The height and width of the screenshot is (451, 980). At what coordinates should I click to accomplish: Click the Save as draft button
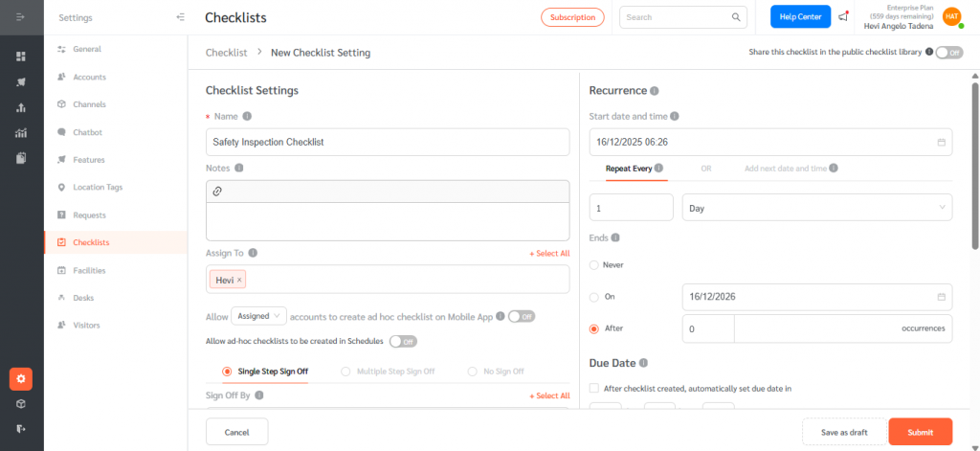pyautogui.click(x=844, y=432)
